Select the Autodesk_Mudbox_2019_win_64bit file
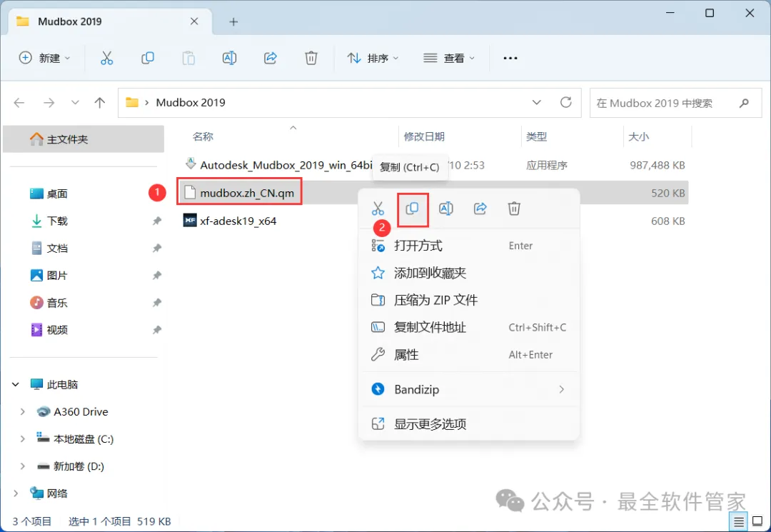771x532 pixels. pos(278,165)
